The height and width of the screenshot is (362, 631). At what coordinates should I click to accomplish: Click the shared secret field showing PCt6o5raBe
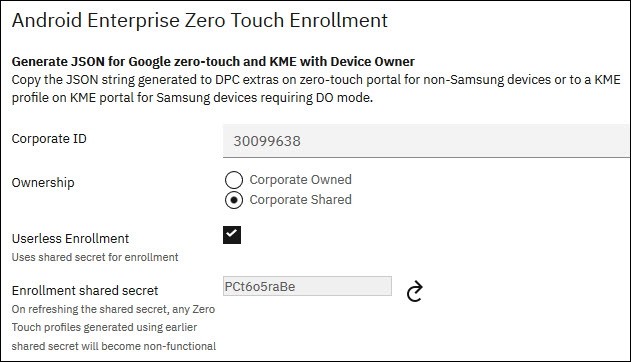coord(307,286)
